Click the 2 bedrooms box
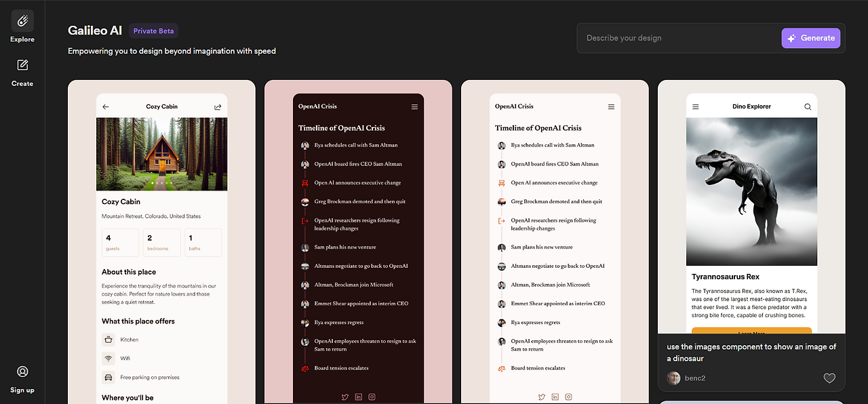 pos(162,243)
